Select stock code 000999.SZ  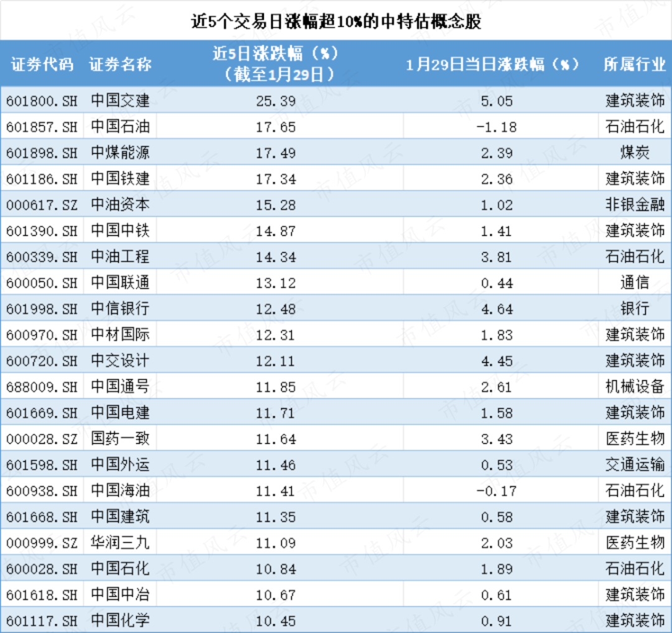[x=42, y=543]
